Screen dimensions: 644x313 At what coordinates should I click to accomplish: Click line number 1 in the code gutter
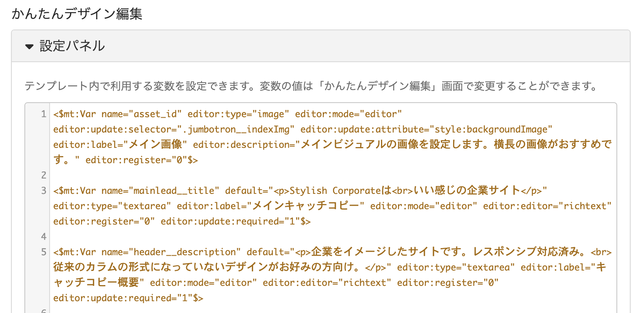click(x=44, y=114)
